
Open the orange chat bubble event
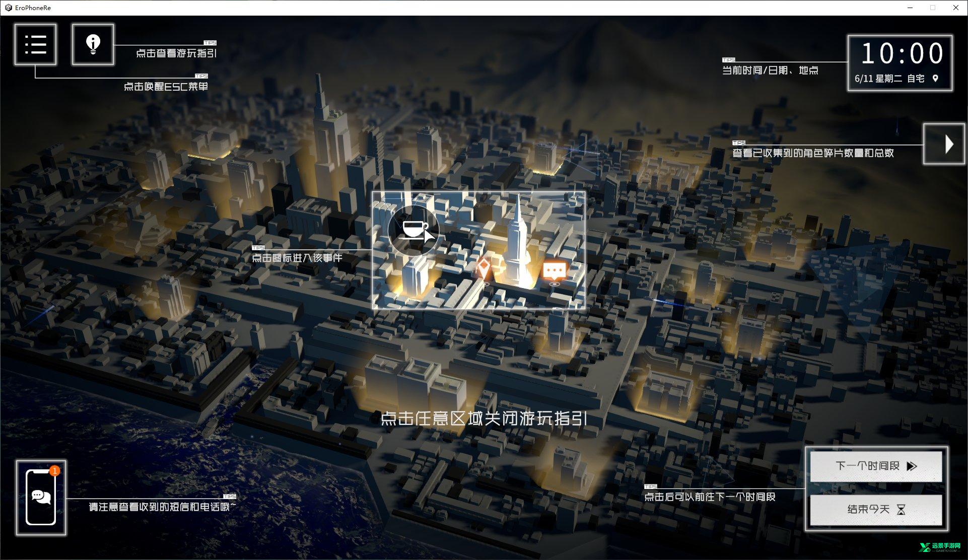tap(555, 271)
